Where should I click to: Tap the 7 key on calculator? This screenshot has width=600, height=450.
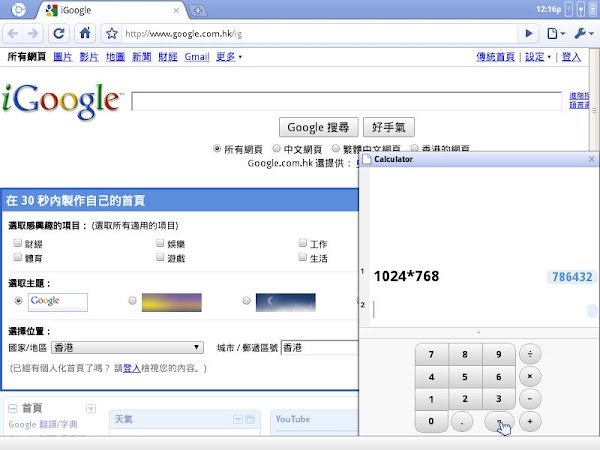(431, 354)
